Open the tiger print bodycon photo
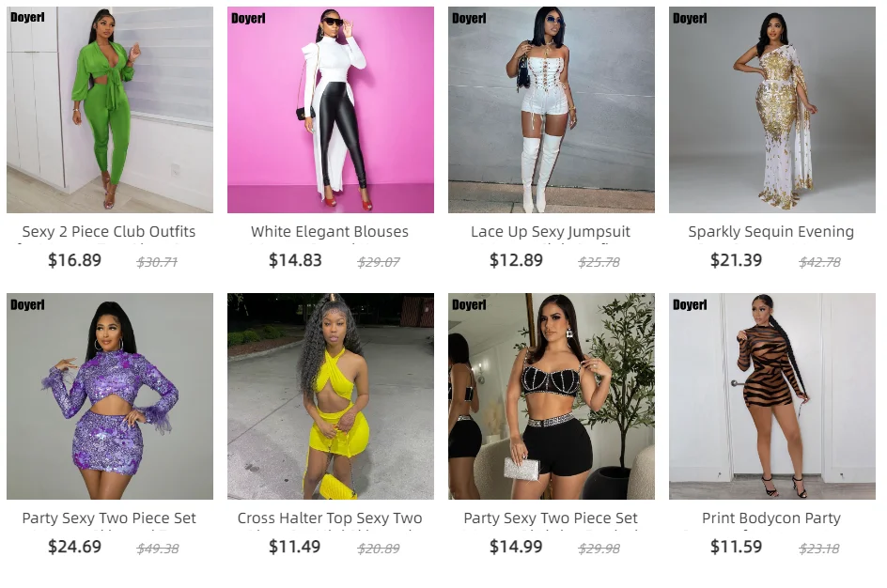The height and width of the screenshot is (588, 887). pos(772,395)
